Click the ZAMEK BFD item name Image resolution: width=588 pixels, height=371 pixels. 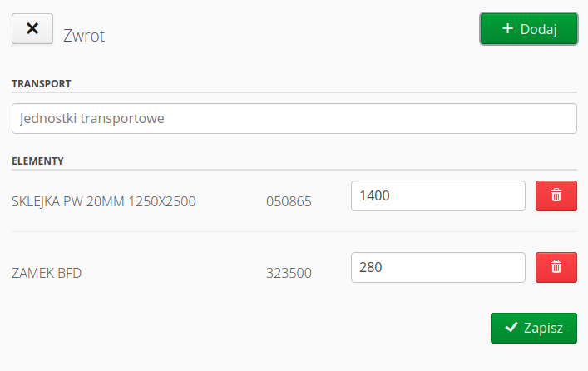point(47,272)
